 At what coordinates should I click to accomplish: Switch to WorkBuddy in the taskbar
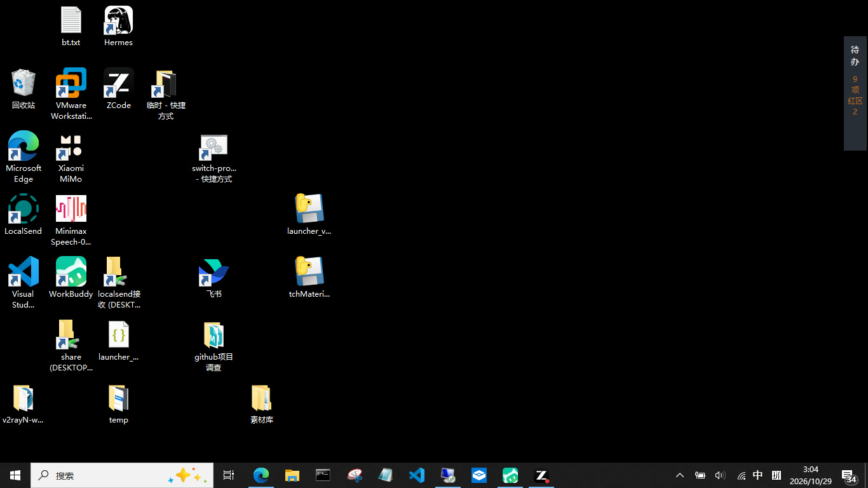510,475
